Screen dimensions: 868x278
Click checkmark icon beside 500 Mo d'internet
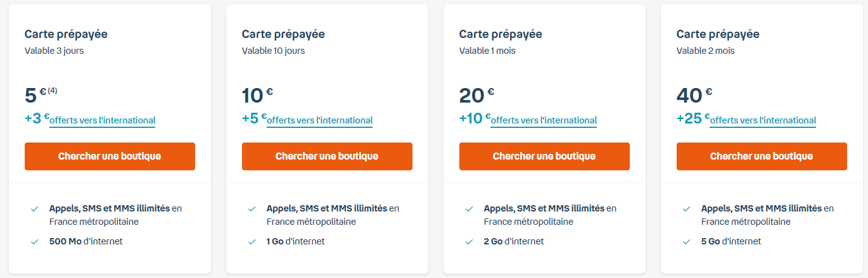(34, 242)
